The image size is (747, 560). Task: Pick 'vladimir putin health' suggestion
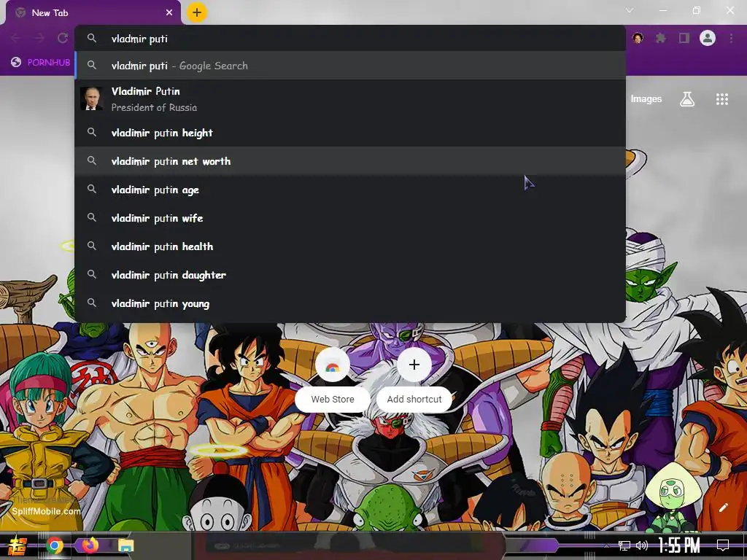[350, 246]
